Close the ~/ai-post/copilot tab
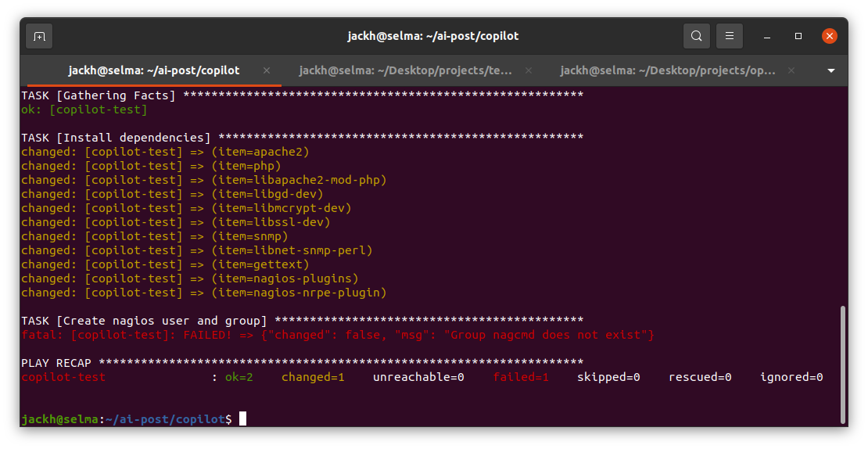 coord(267,70)
